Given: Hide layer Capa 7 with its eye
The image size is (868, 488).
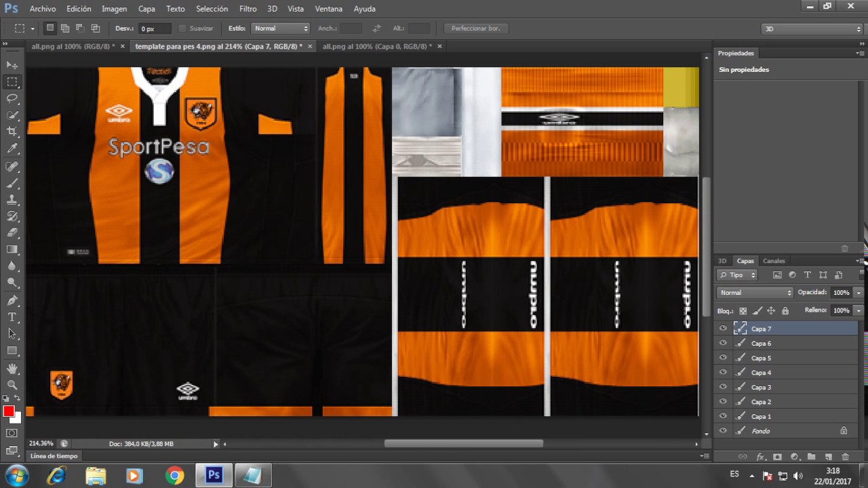Looking at the screenshot, I should click(x=723, y=329).
